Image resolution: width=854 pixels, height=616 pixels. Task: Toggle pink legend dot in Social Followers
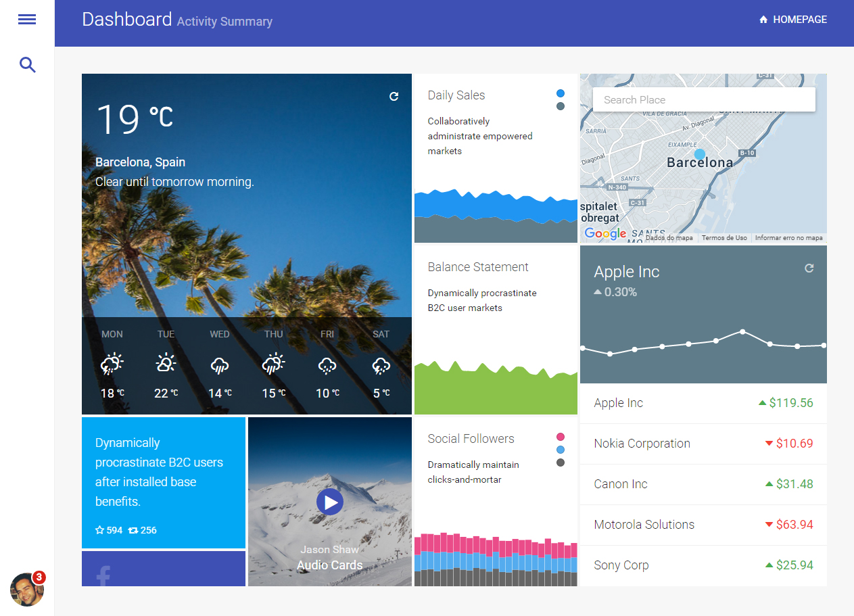[561, 437]
